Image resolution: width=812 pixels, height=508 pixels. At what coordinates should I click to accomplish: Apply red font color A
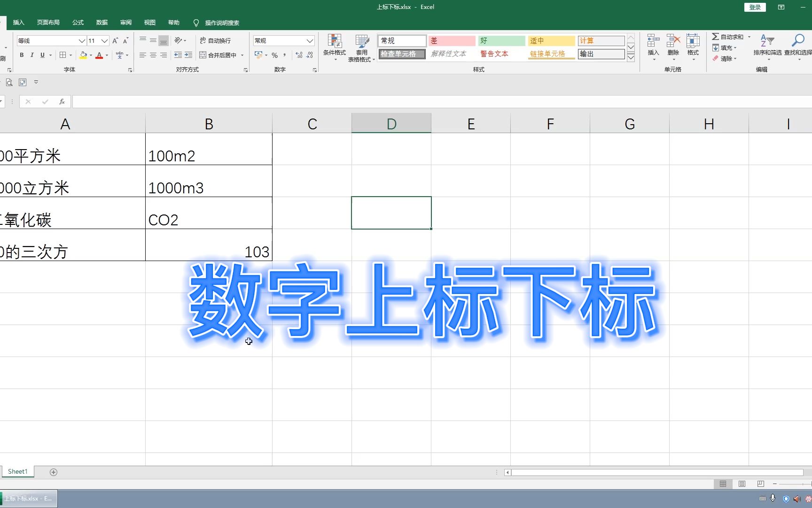99,55
